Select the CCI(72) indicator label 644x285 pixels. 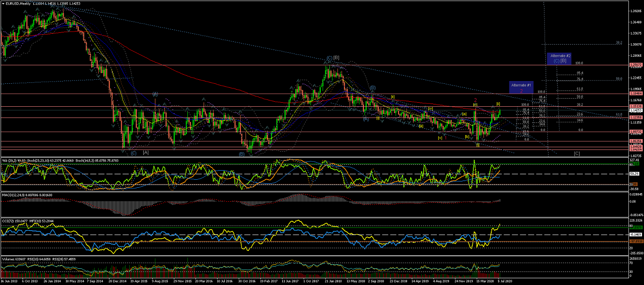point(8,221)
